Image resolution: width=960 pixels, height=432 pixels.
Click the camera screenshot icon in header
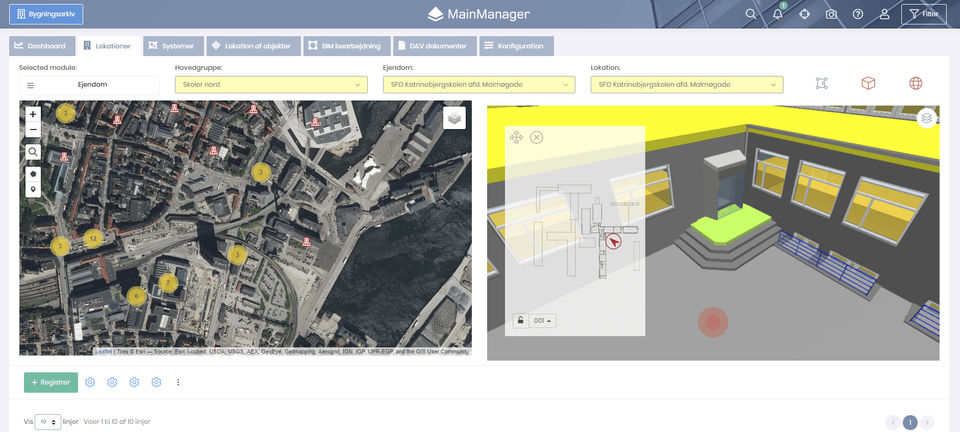(831, 14)
